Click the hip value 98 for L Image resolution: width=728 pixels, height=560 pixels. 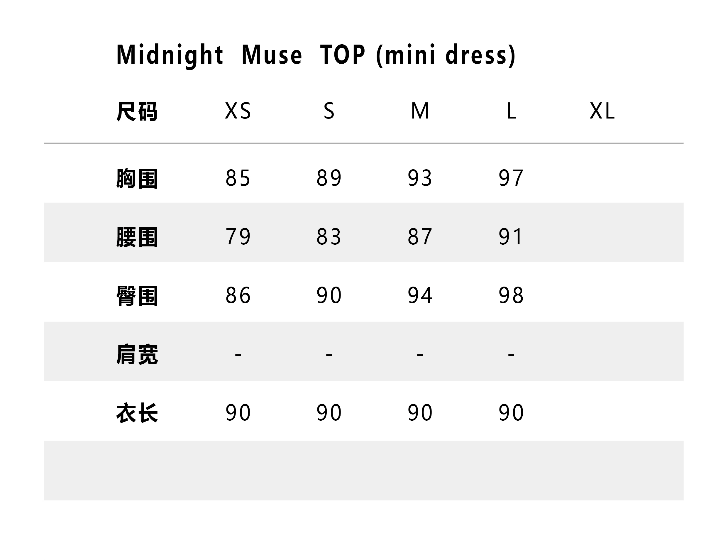click(x=511, y=296)
